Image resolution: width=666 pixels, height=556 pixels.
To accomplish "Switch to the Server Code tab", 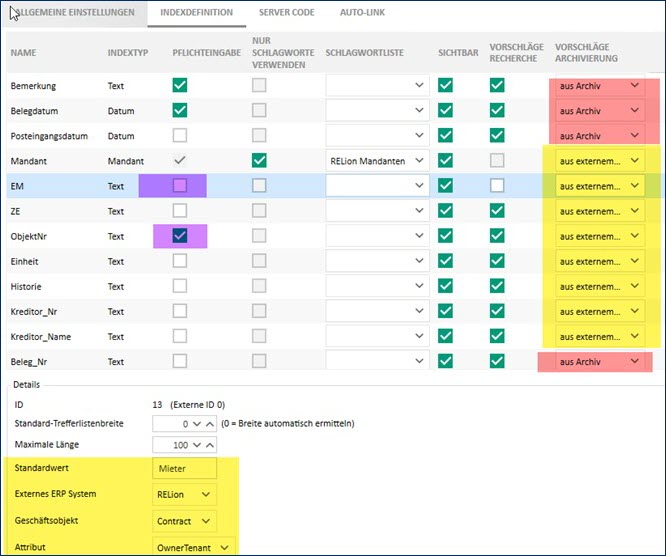I will point(286,13).
